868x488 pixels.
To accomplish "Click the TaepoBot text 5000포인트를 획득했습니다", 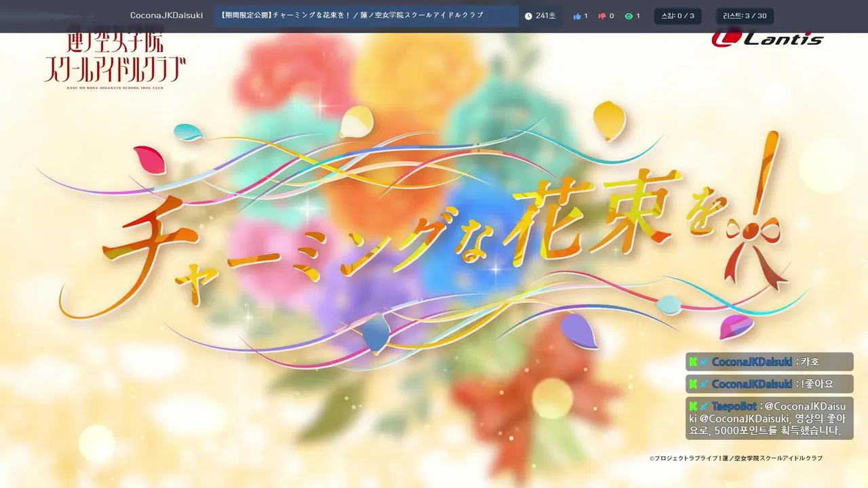I will pos(778,430).
